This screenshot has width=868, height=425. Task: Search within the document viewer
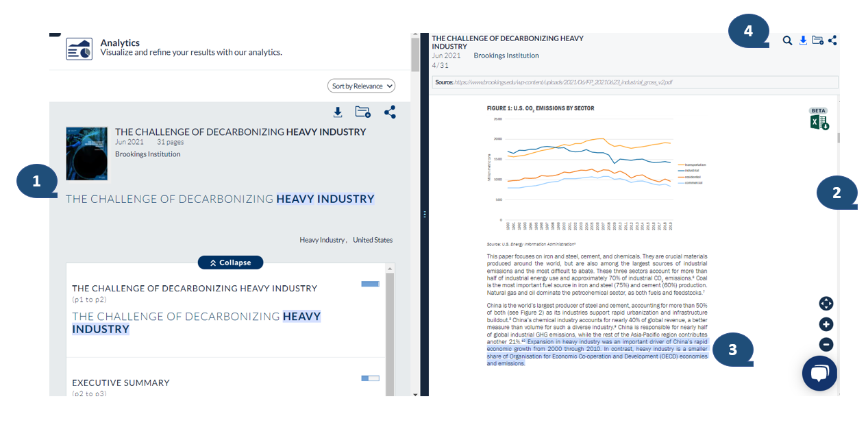(787, 40)
